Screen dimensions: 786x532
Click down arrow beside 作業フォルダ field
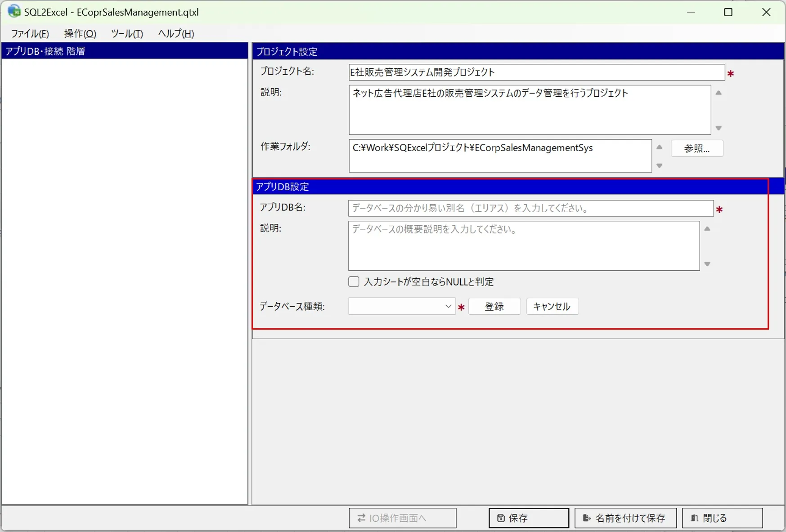click(x=660, y=166)
